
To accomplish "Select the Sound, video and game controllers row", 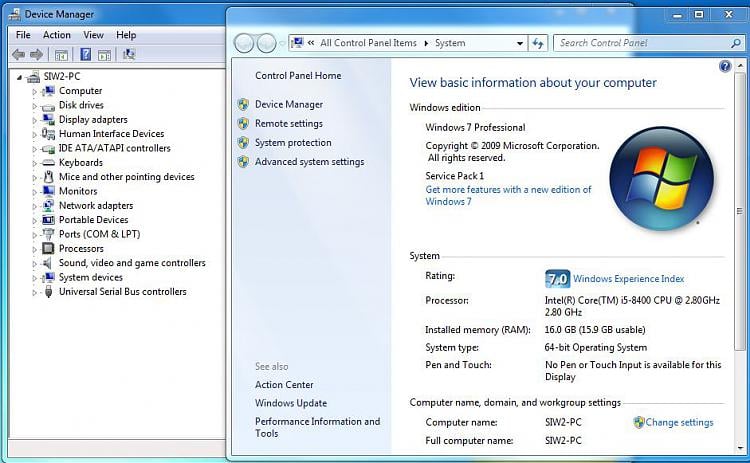I will click(x=132, y=263).
